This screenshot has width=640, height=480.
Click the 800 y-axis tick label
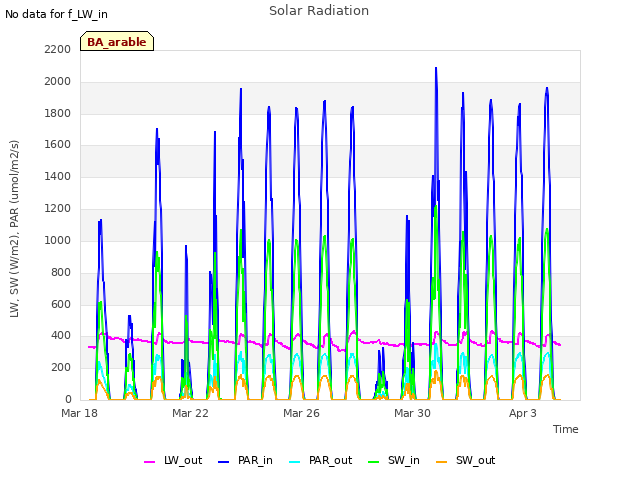[x=61, y=272]
